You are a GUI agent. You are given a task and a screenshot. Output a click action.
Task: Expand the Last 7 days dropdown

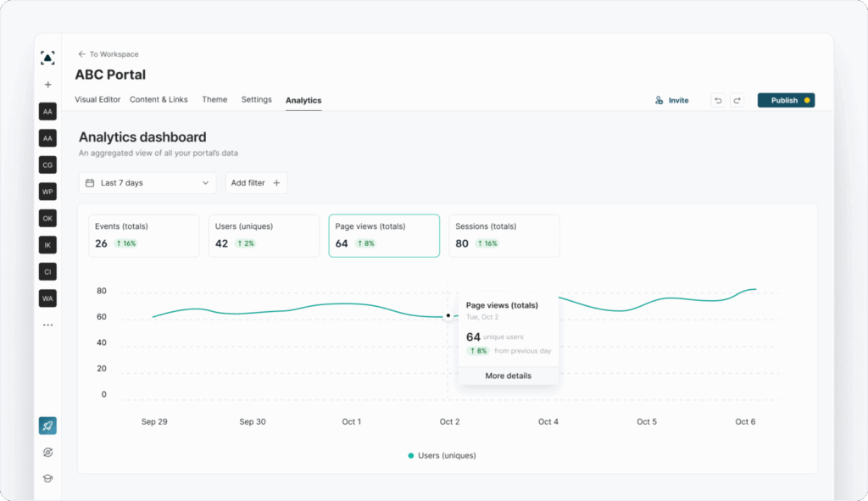147,183
